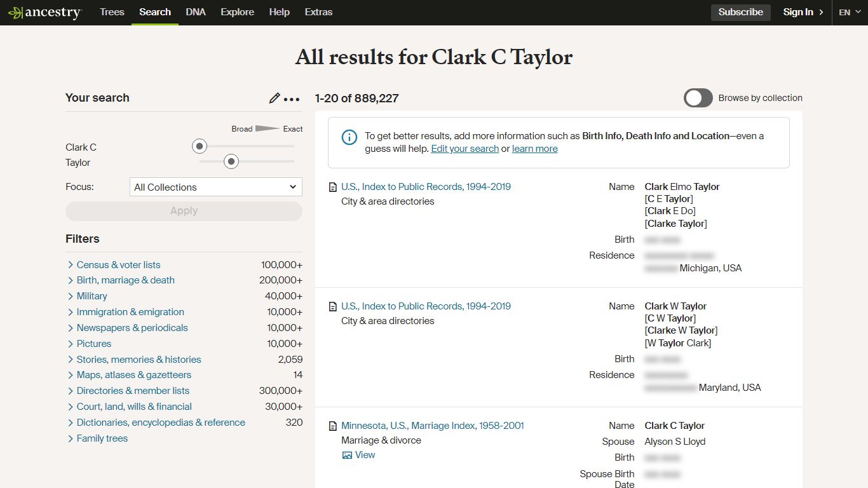
Task: Open second U.S., Index to Public Records link
Action: click(426, 306)
